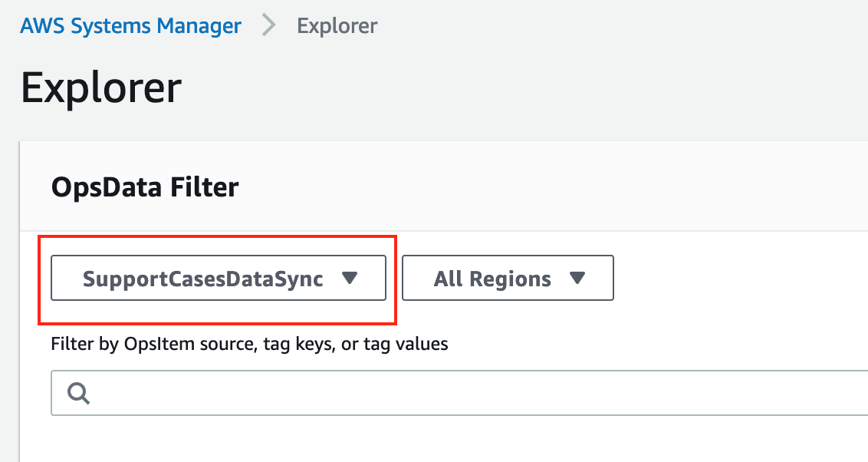This screenshot has height=462, width=868.
Task: Click the magnifier in the OpsData filter field
Action: point(77,393)
